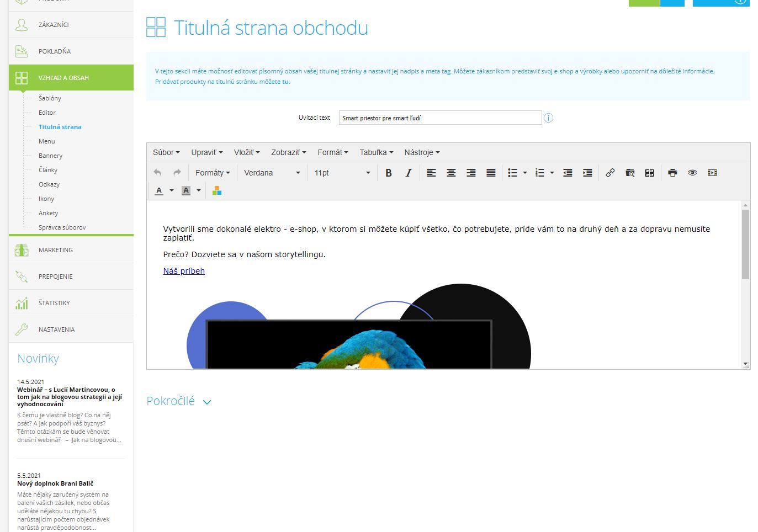Click Marketing icon in sidebar
The width and height of the screenshot is (758, 532).
[x=22, y=250]
